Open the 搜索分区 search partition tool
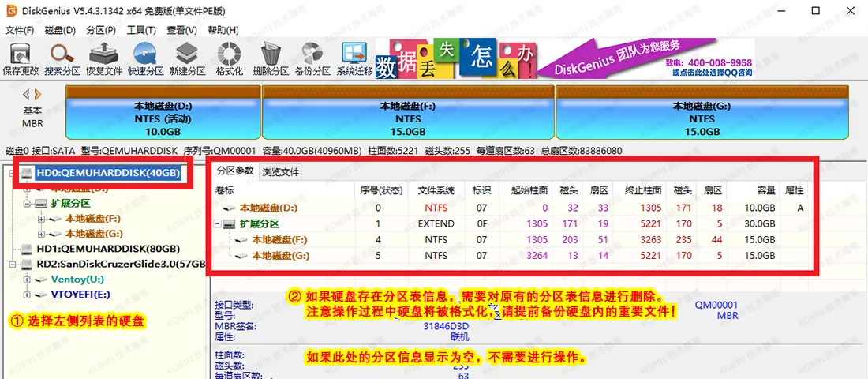 click(62, 59)
